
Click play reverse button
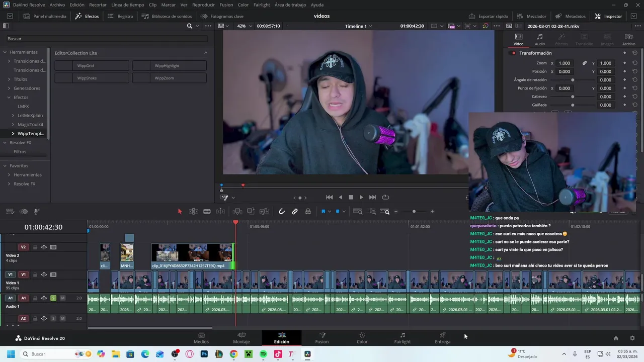[341, 198]
